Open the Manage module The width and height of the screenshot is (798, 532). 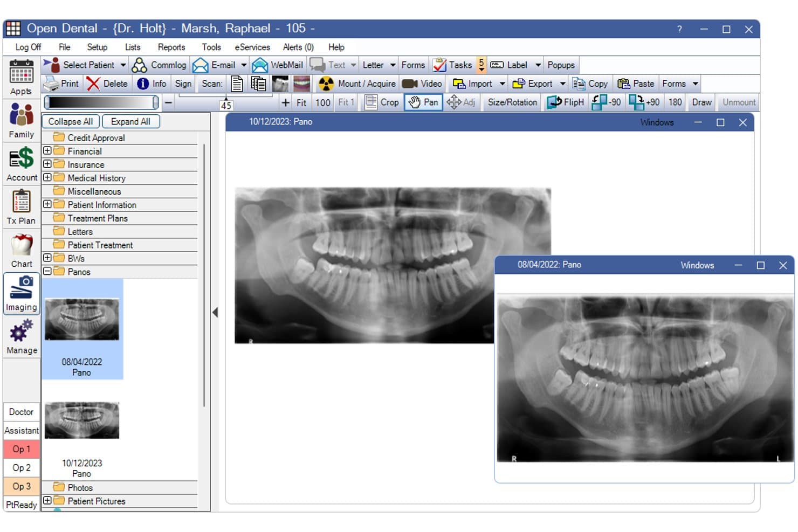tap(21, 336)
